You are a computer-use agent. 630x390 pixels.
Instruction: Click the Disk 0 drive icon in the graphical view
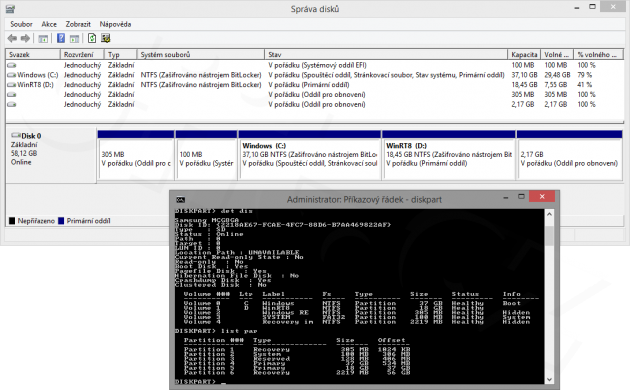click(16, 135)
